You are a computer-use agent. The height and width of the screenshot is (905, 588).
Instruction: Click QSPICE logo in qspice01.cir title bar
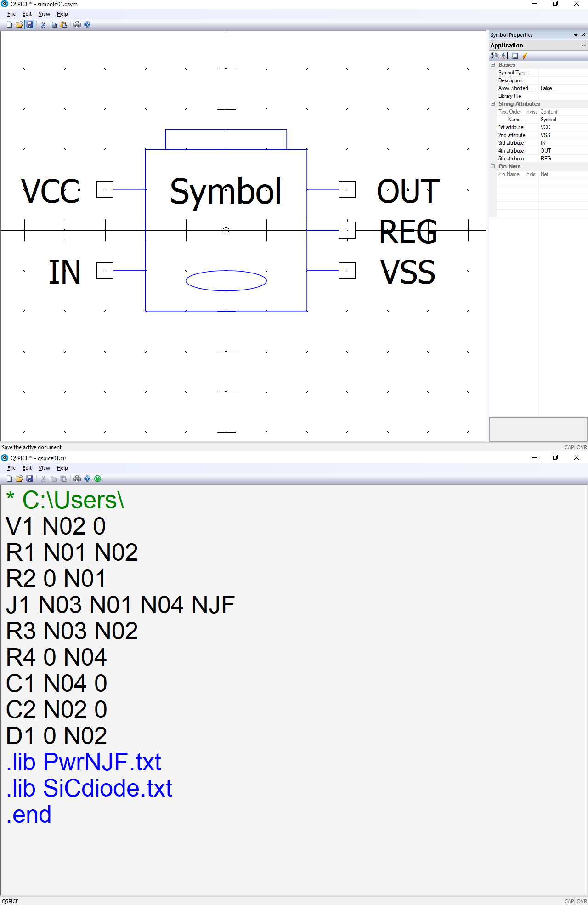[5, 458]
